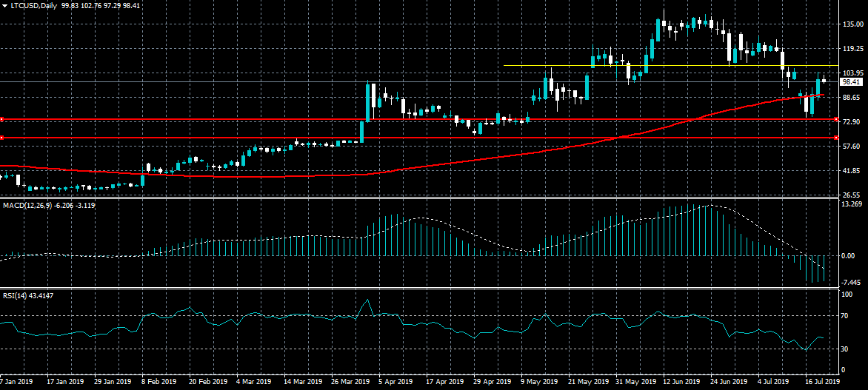
Task: Select the current price tag 98.41 on the axis
Action: 852,82
